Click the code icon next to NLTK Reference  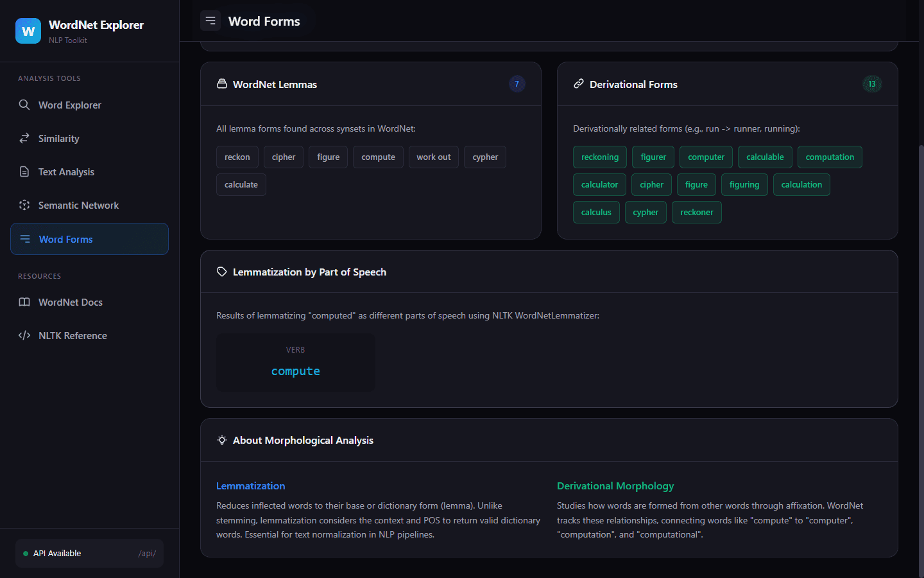click(24, 335)
